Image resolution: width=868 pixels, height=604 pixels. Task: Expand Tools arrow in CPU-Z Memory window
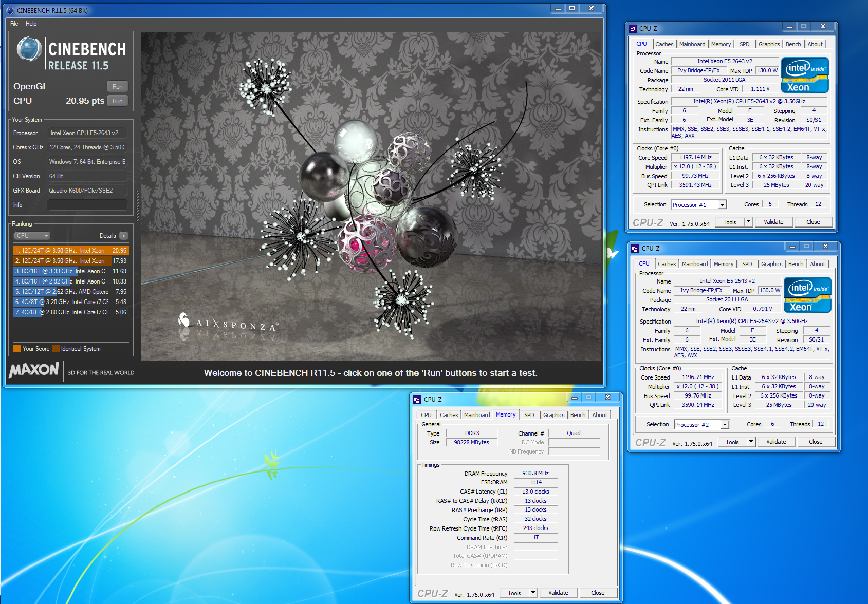tap(533, 593)
